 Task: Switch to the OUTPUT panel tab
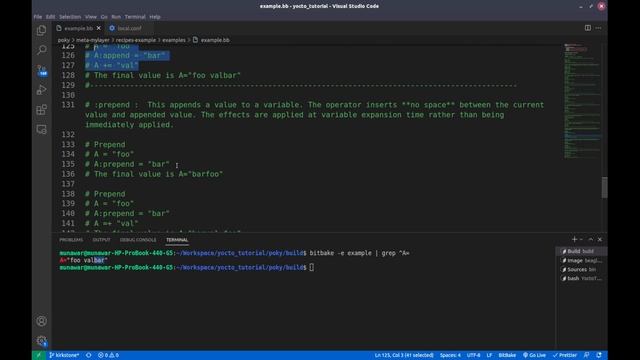click(x=101, y=240)
